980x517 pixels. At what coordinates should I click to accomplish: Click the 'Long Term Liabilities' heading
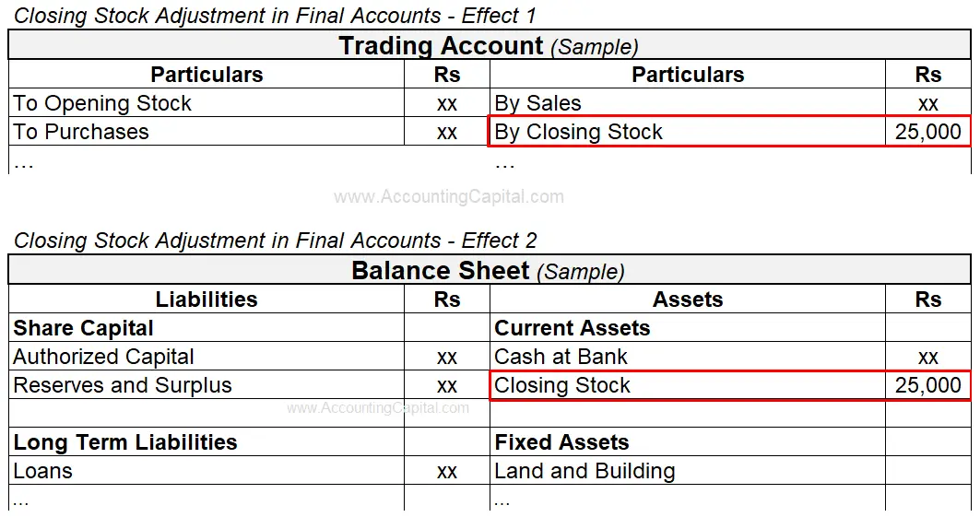click(125, 442)
